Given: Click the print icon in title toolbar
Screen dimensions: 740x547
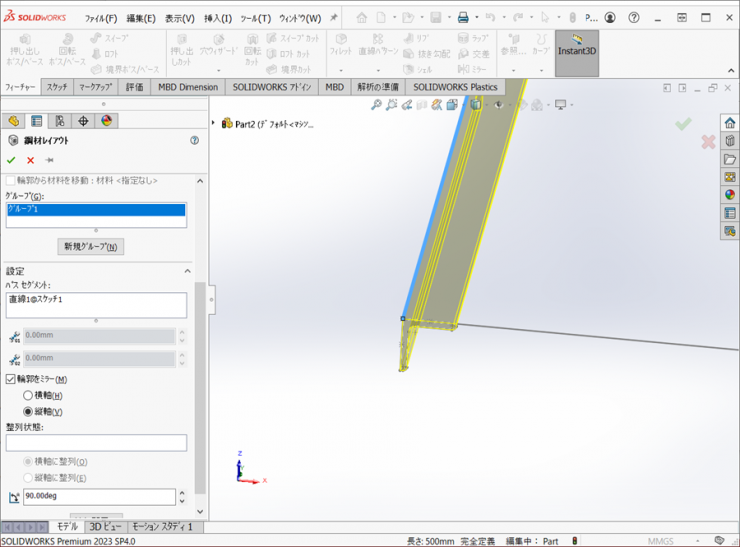Looking at the screenshot, I should 463,18.
